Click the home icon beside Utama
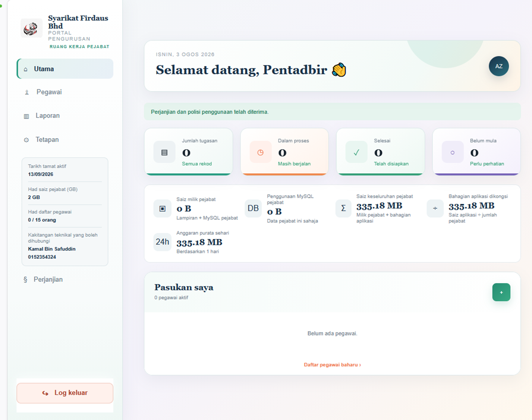 click(25, 69)
